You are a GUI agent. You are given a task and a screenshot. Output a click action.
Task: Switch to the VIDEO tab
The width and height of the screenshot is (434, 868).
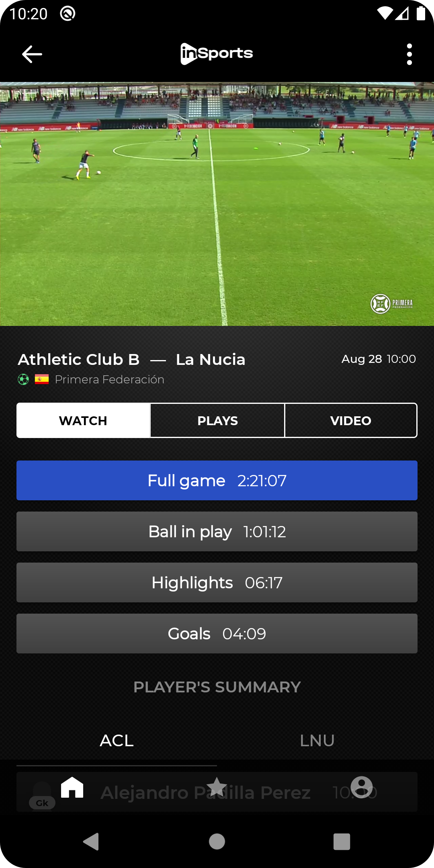[351, 420]
